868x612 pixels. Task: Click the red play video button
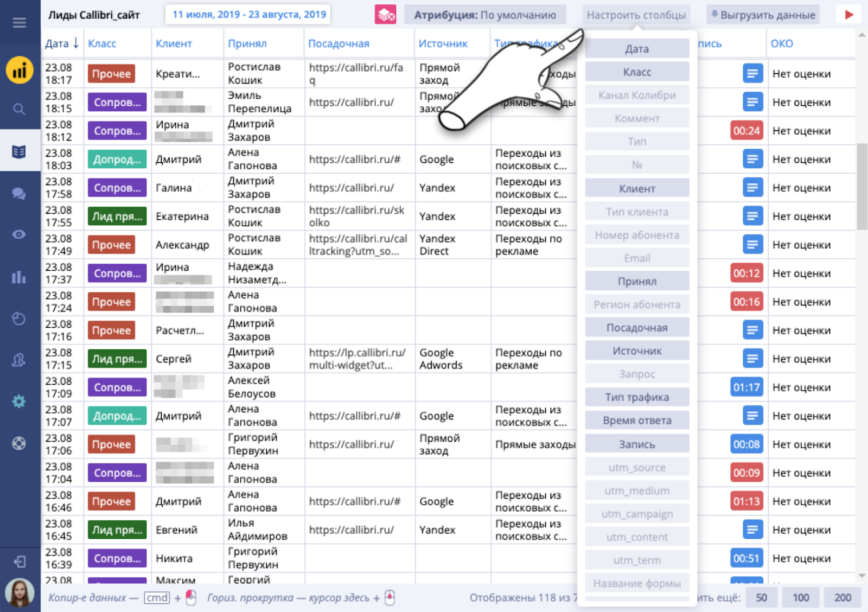[x=849, y=15]
